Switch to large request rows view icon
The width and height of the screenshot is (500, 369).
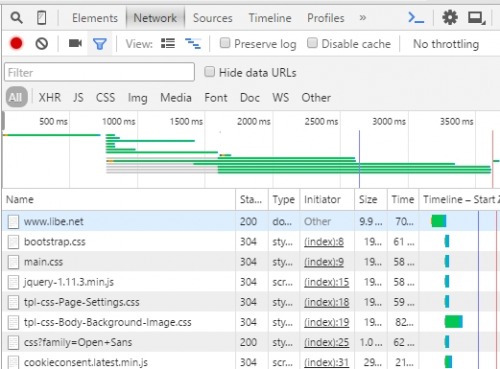pos(168,43)
